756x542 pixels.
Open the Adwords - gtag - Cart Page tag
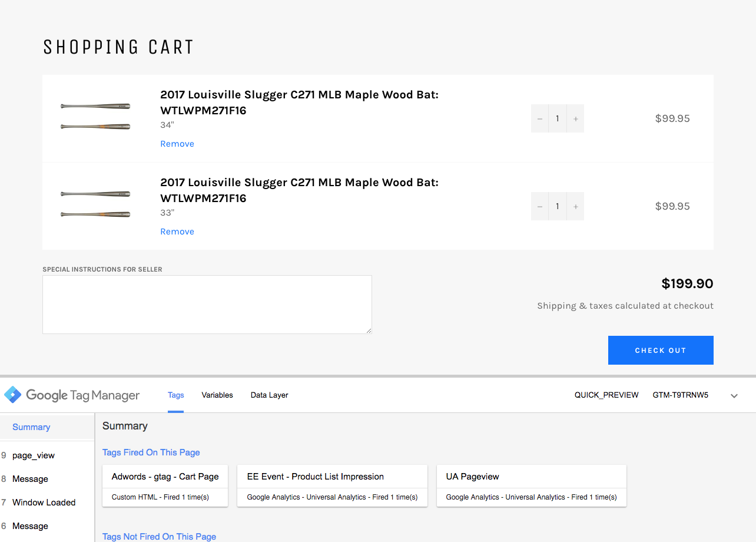(165, 485)
